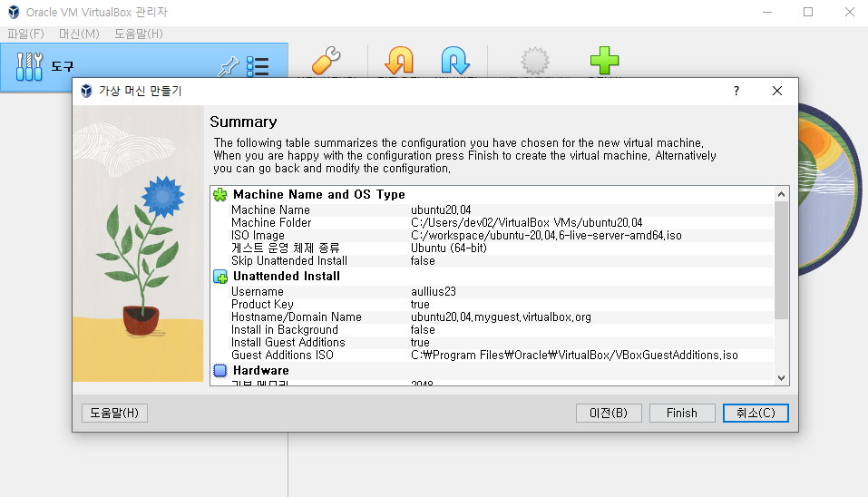
Task: Select the 게스트 운영 체제 종류 row
Action: click(285, 248)
